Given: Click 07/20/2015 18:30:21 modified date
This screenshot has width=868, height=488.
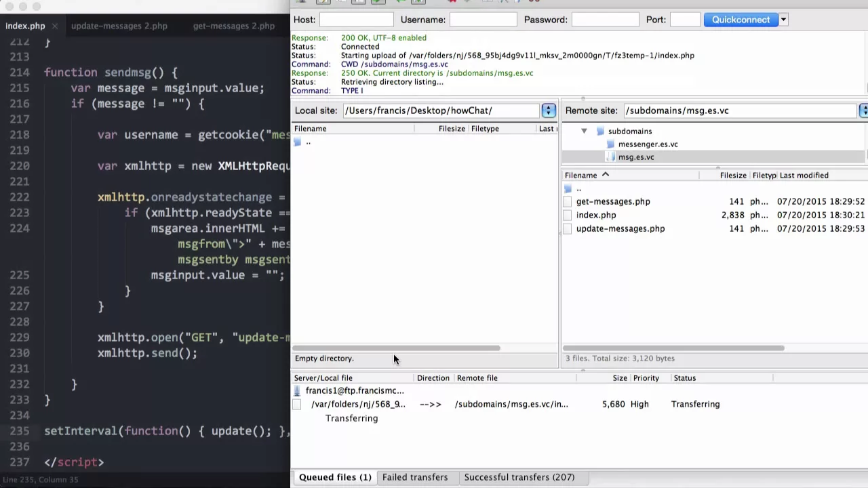Looking at the screenshot, I should [821, 215].
